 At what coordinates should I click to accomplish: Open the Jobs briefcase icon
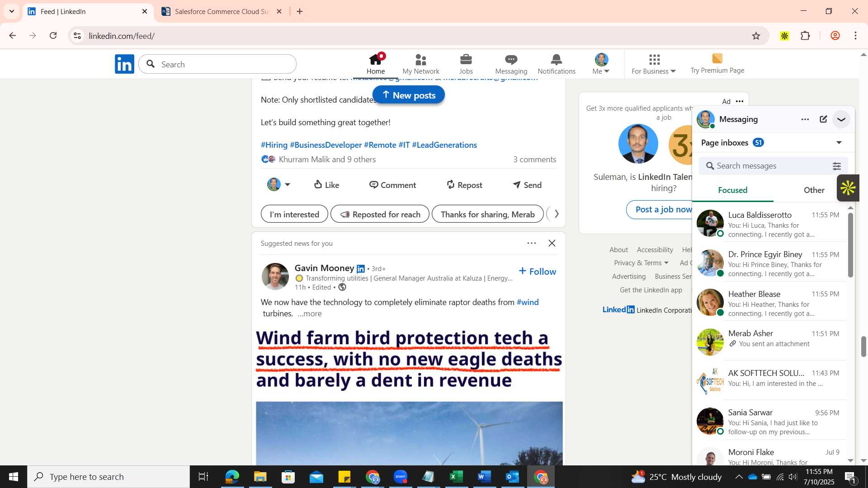[466, 64]
